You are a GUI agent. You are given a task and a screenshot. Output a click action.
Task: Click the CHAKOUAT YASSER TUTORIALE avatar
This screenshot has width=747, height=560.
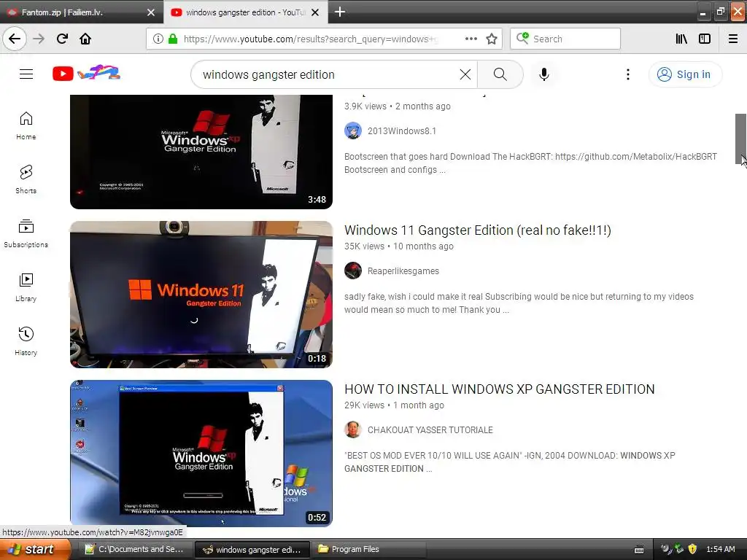click(353, 430)
